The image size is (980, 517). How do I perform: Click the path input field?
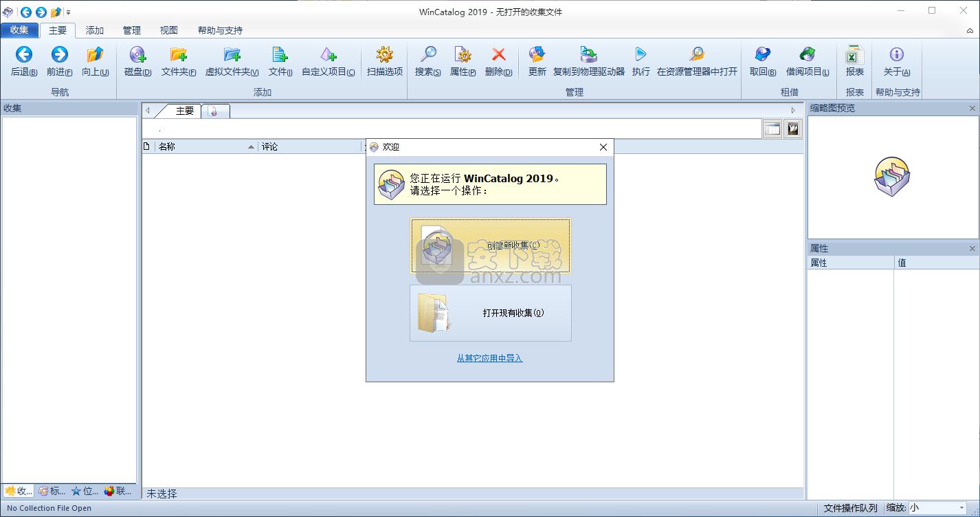[452, 129]
